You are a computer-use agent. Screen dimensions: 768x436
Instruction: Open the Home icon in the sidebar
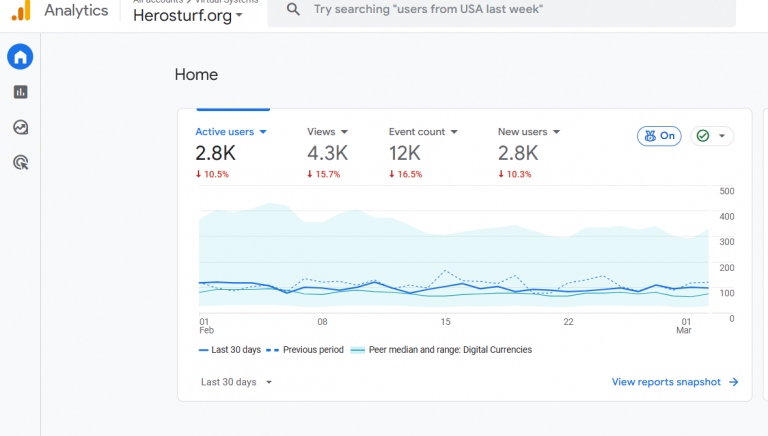20,57
